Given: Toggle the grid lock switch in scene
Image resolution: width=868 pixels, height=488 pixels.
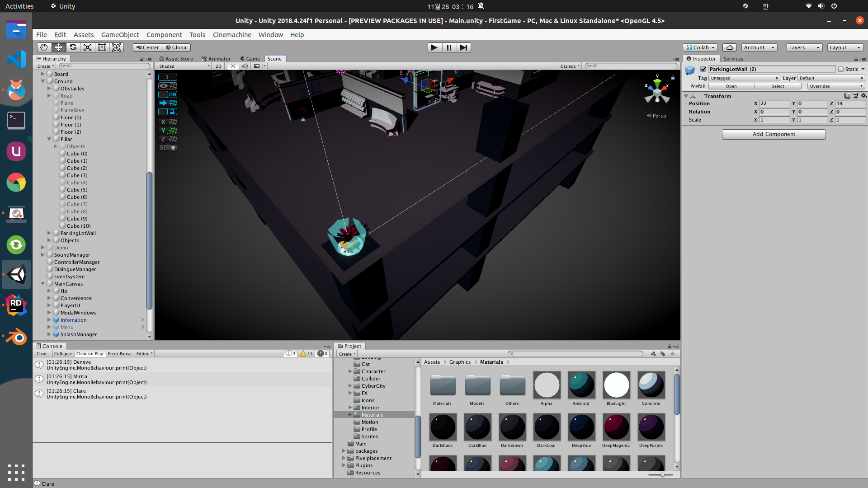Looking at the screenshot, I should pos(168,112).
